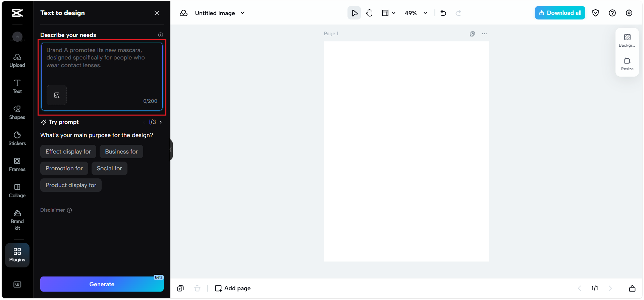The width and height of the screenshot is (644, 300).
Task: Click the Page 1 label
Action: point(331,34)
